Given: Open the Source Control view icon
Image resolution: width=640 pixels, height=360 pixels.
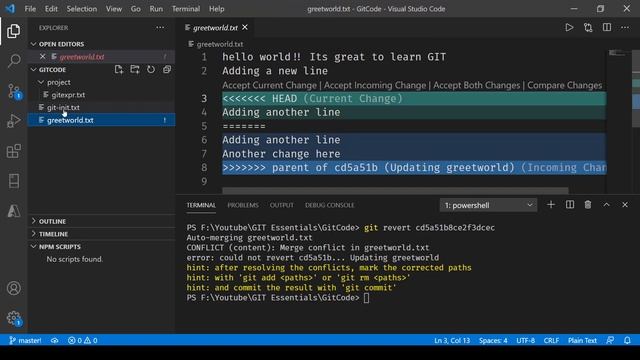Looking at the screenshot, I should click(x=14, y=91).
